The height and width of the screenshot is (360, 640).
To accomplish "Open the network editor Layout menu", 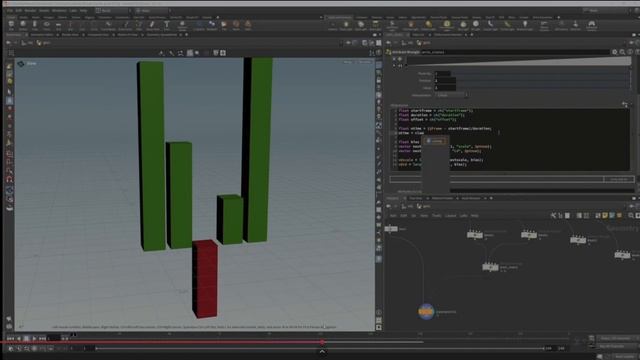I will 451,216.
